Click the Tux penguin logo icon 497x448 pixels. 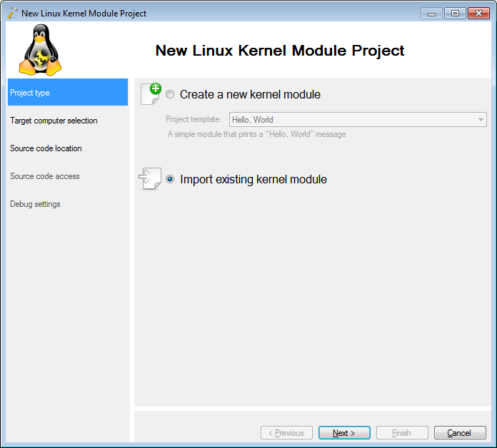40,50
